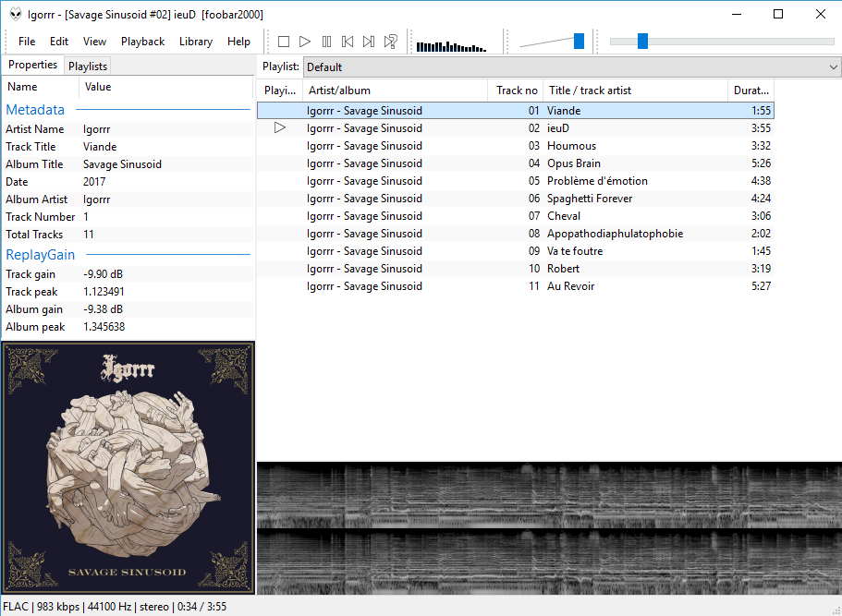Sort by Artist/album column header

(396, 91)
